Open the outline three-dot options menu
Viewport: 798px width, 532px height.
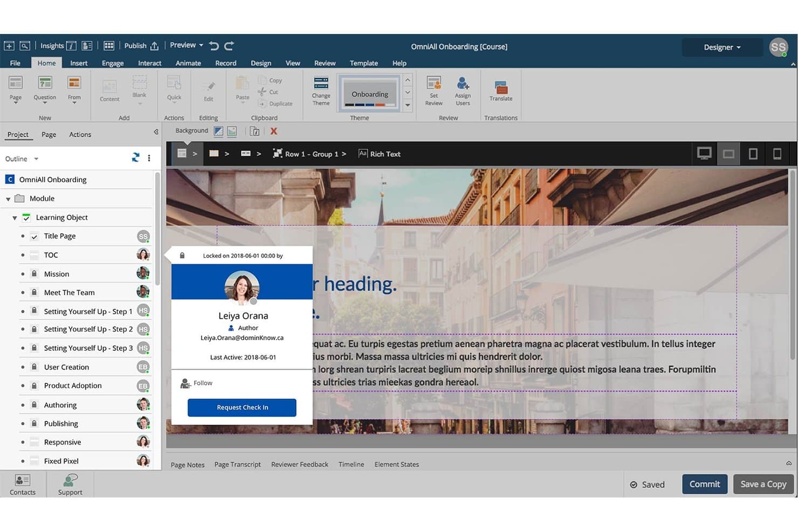[149, 158]
